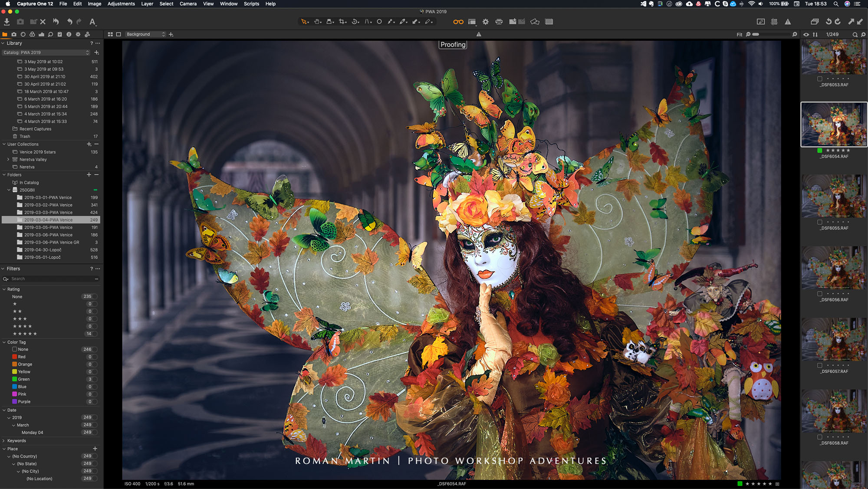Open macOS Spotlight search icon
868x489 pixels.
click(x=836, y=4)
